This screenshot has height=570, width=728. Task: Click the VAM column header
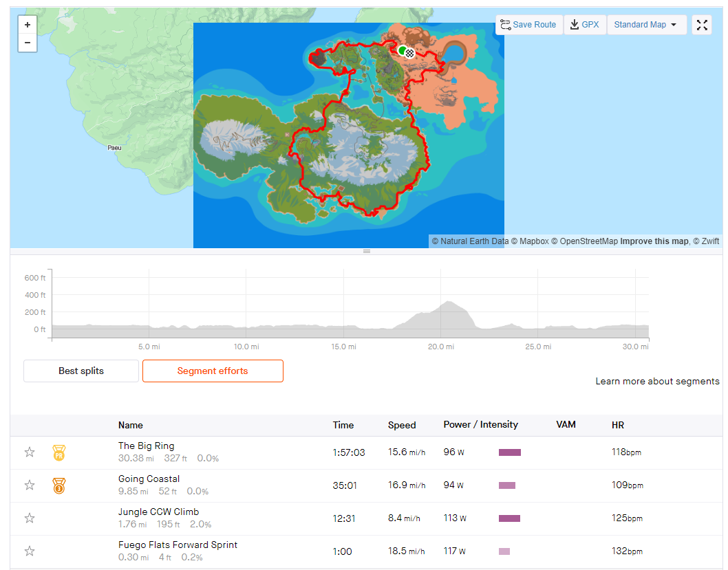[x=566, y=424]
